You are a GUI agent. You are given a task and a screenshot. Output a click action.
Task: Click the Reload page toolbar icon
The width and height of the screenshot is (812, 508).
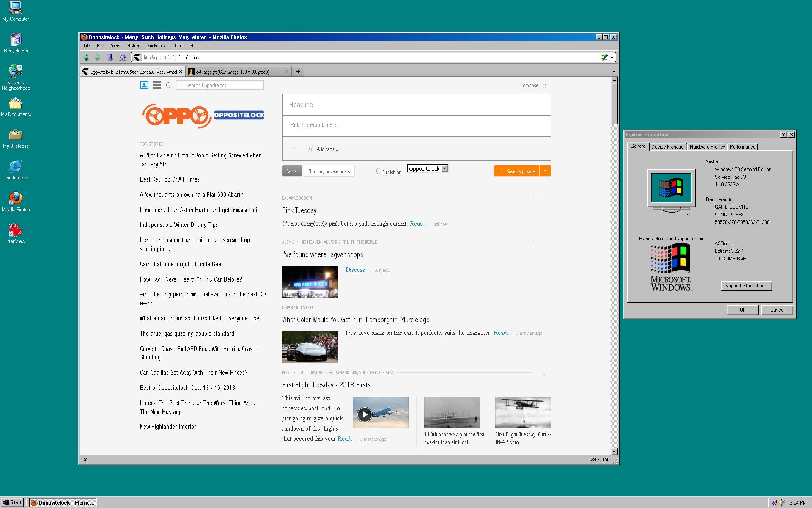coord(110,57)
